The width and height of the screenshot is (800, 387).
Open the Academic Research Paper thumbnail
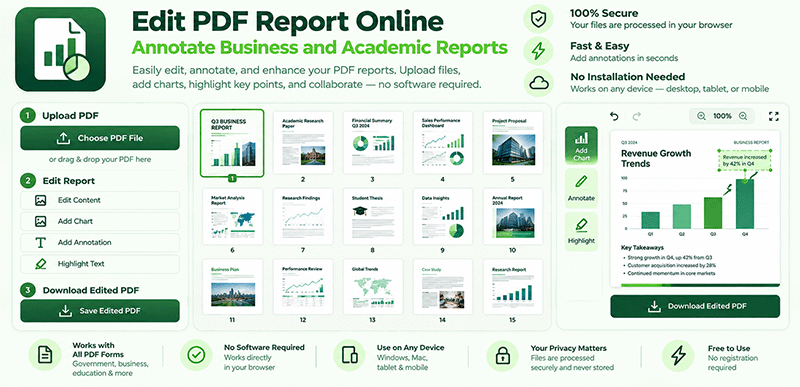pyautogui.click(x=303, y=142)
